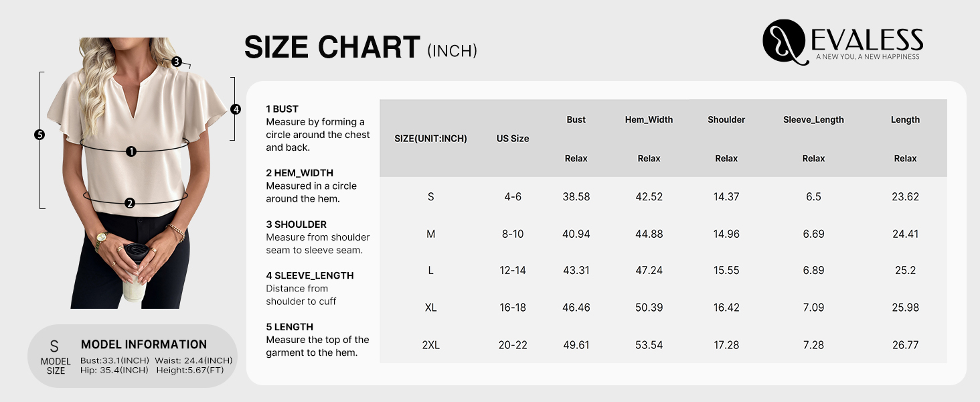This screenshot has height=402, width=980.
Task: Click the number 3 shoulder marker
Action: [176, 62]
